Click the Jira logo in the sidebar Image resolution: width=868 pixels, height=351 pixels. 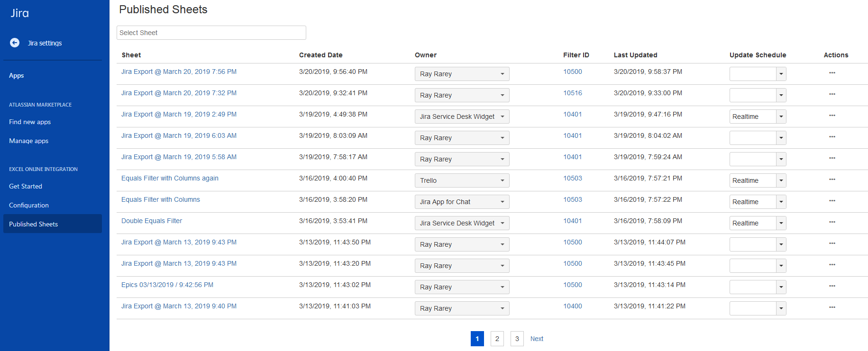click(20, 13)
